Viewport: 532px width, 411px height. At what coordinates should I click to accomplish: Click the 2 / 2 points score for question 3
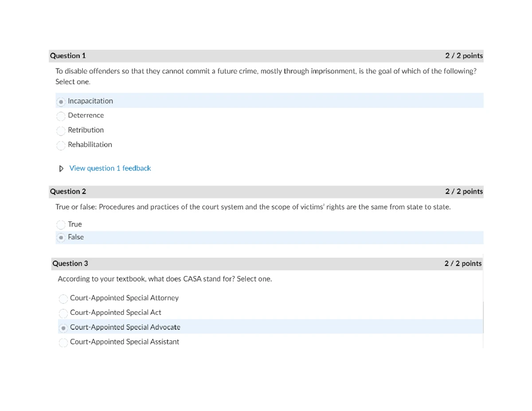click(x=463, y=263)
